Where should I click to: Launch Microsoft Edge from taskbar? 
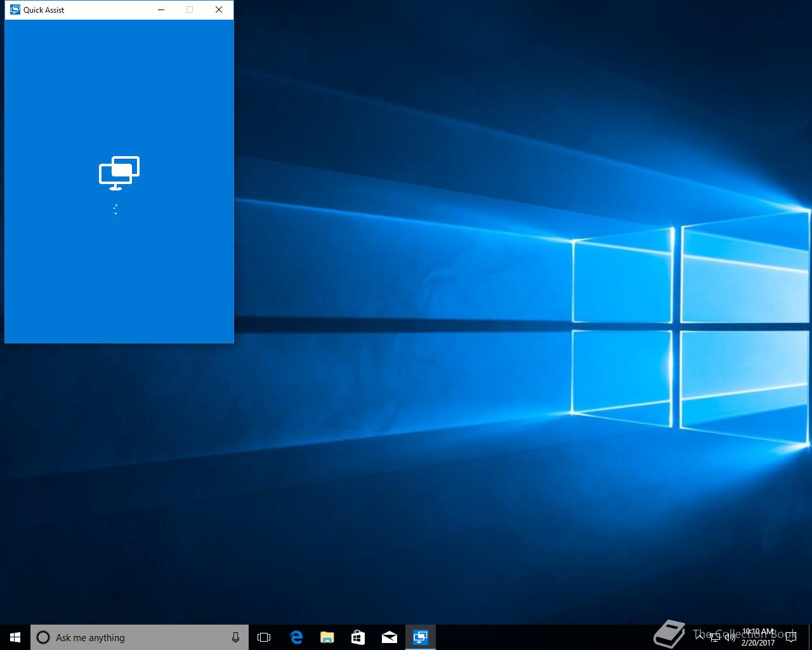pos(296,637)
